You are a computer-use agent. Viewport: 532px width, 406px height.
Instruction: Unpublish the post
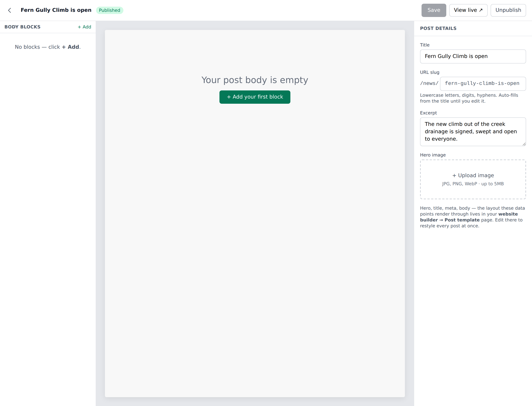pyautogui.click(x=508, y=10)
